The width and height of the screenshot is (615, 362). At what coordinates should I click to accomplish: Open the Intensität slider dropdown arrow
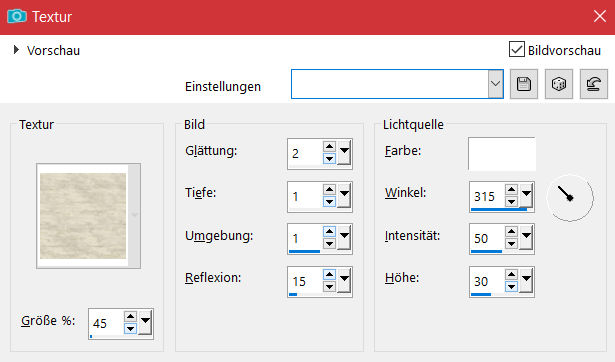point(526,237)
